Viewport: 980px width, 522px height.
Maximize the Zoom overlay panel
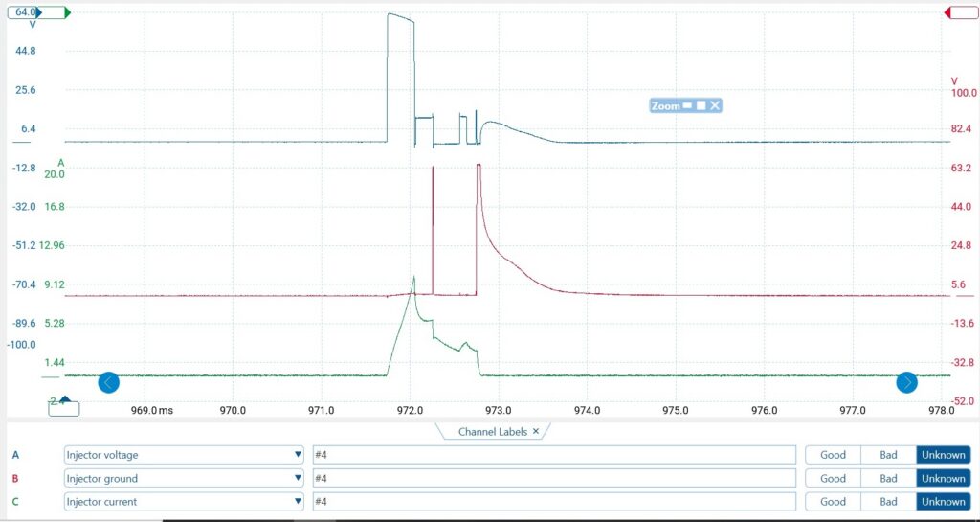pos(701,106)
